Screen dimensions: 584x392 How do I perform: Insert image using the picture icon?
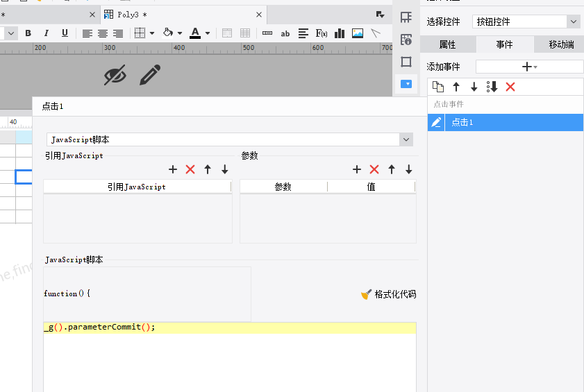coord(358,33)
